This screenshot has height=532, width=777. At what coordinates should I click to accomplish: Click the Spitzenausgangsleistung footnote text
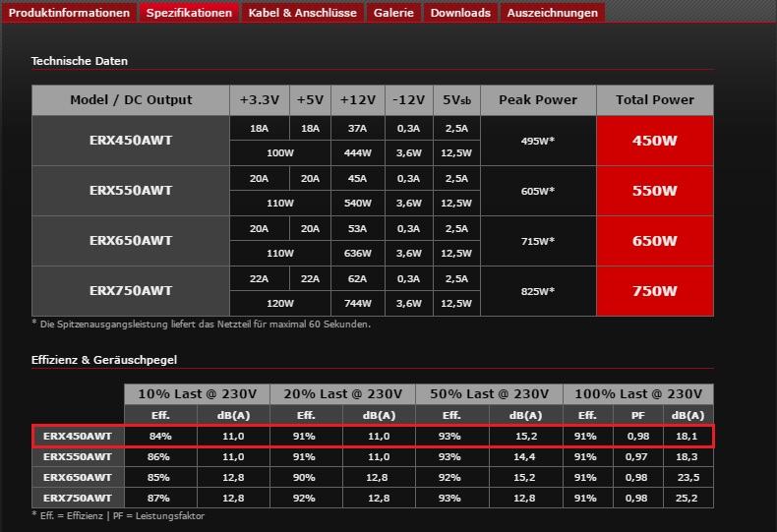202,325
